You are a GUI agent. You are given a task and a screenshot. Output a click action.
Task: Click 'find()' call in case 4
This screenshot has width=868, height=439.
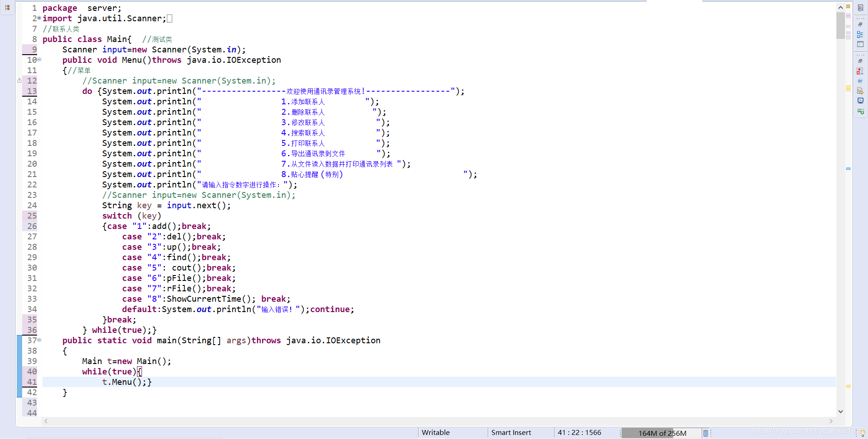pos(182,257)
